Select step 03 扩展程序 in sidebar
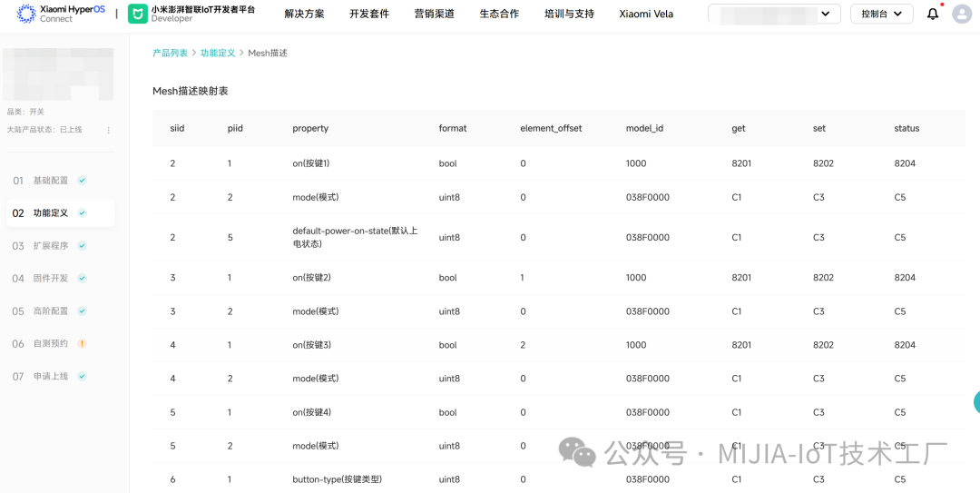Viewport: 980px width, 493px height. click(50, 246)
